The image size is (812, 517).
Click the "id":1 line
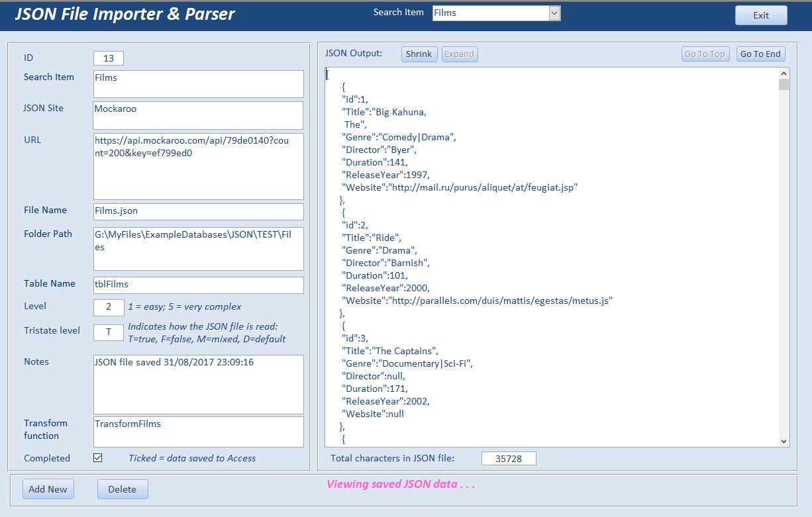coord(354,99)
